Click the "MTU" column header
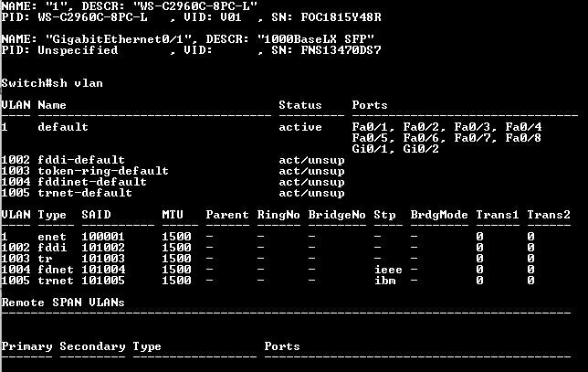The image size is (588, 372). 173,215
